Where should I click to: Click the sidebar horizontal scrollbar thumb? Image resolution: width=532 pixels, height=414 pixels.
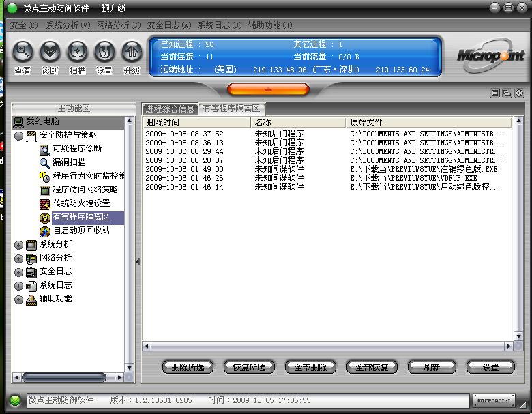[64, 377]
